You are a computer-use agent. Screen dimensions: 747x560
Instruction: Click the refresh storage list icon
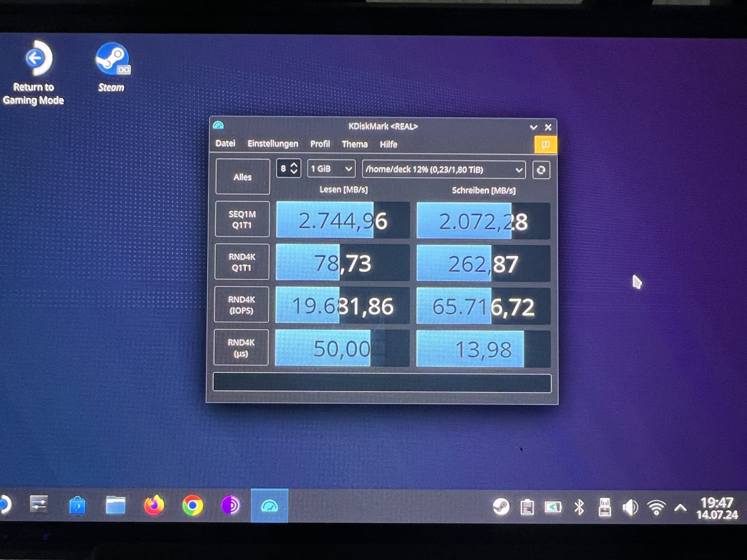541,170
